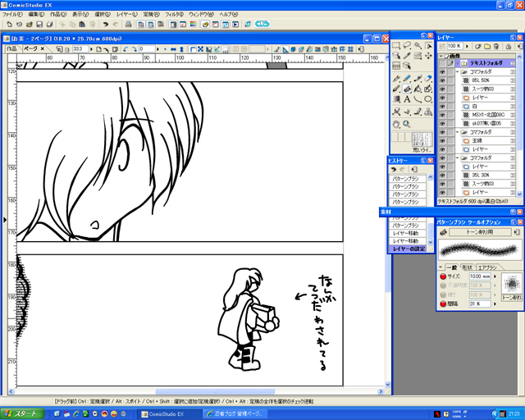
Task: Click the 間隔 31 % input field
Action: pos(479,304)
